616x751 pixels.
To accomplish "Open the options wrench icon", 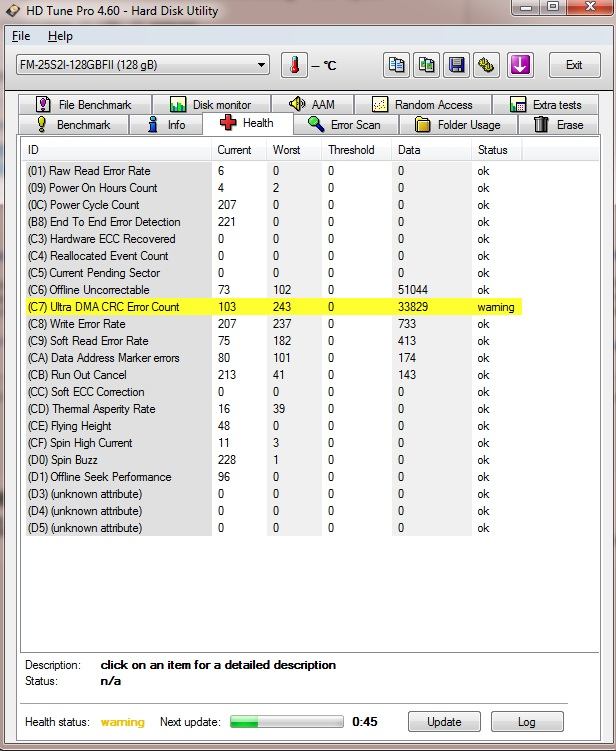I will click(486, 65).
